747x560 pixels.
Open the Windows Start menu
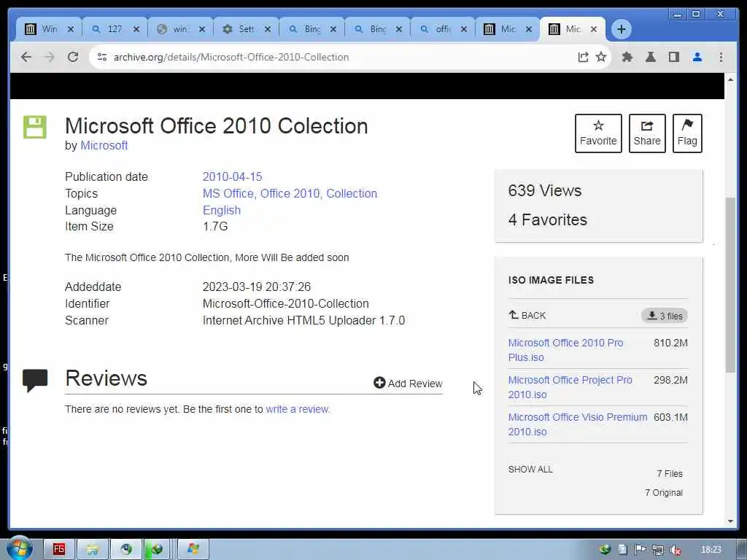[19, 548]
